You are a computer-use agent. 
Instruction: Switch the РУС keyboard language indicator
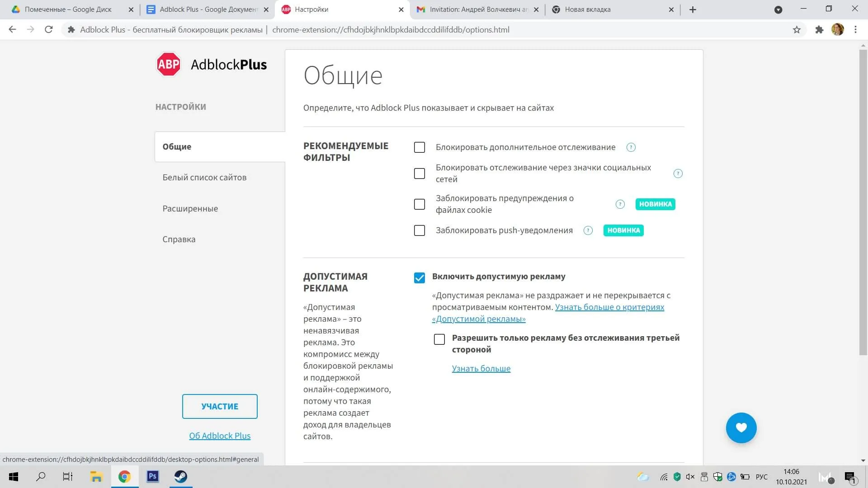762,477
